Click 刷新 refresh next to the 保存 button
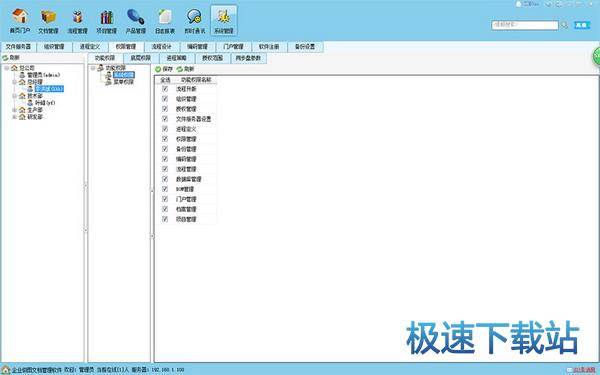600x375 pixels. point(185,69)
